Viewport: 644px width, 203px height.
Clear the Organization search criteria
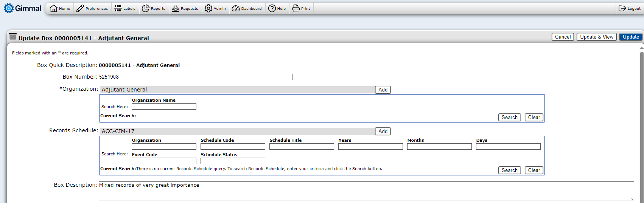[534, 117]
